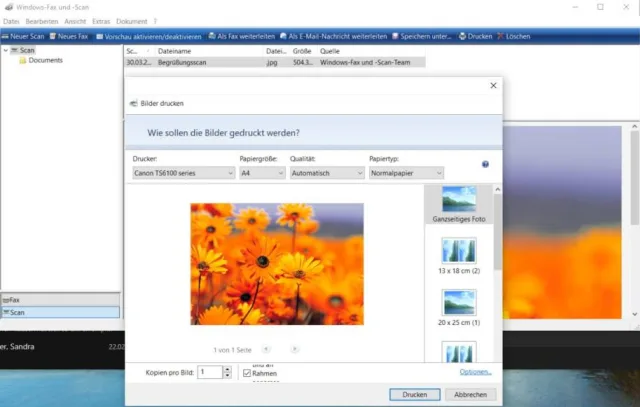Open the blue help icon in print dialog
This screenshot has width=640, height=407.
click(485, 164)
